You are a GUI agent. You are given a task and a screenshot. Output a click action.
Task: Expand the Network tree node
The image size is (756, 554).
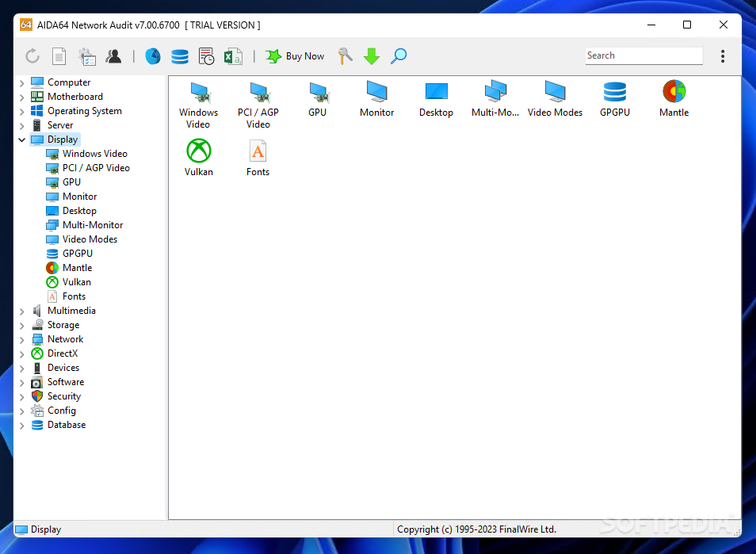(x=21, y=340)
